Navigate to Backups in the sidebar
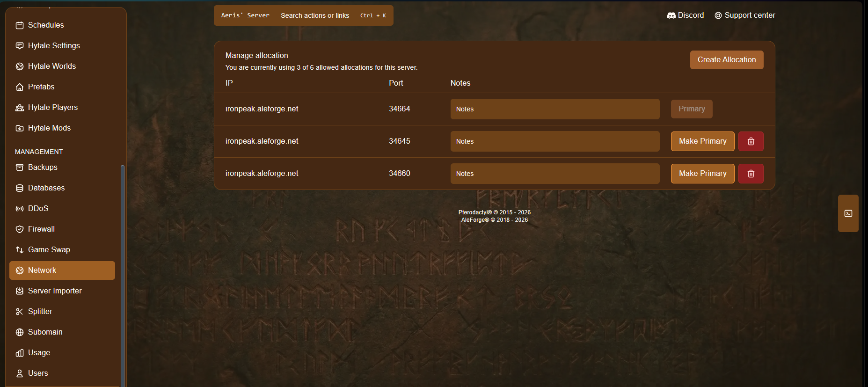Viewport: 868px width, 387px height. tap(62, 168)
